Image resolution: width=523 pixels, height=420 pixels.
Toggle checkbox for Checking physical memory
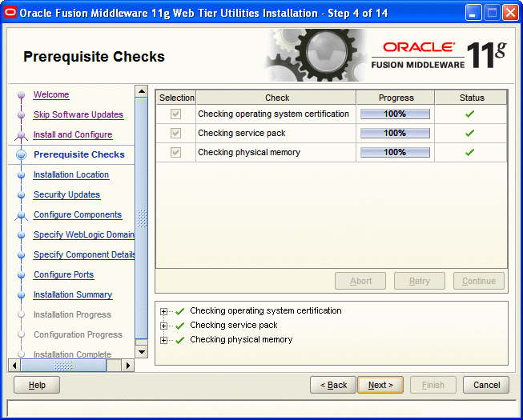175,153
